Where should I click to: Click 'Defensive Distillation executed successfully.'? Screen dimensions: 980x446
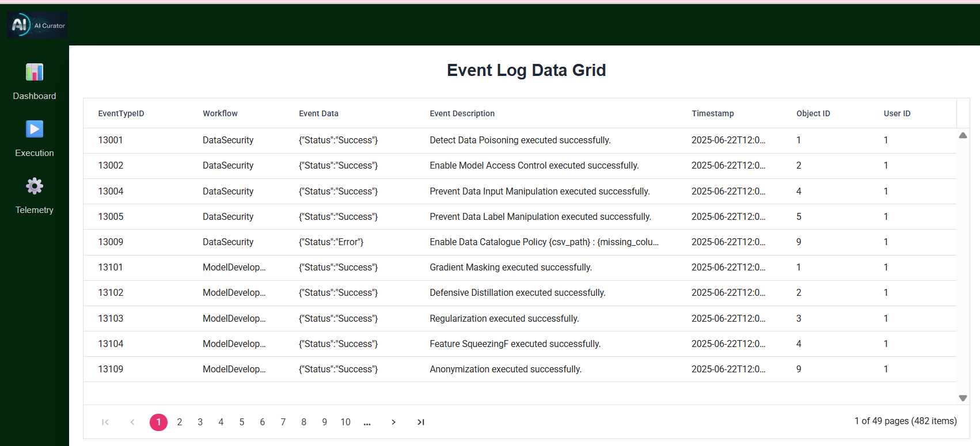518,292
